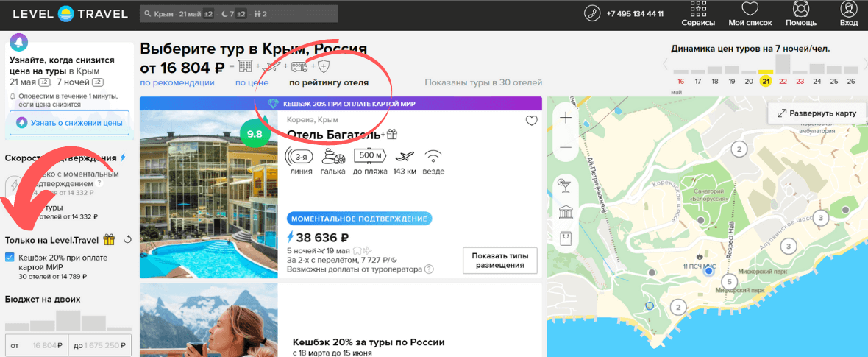Reset the 'Только на Level.Travel' filter
This screenshot has height=357, width=868.
[128, 239]
